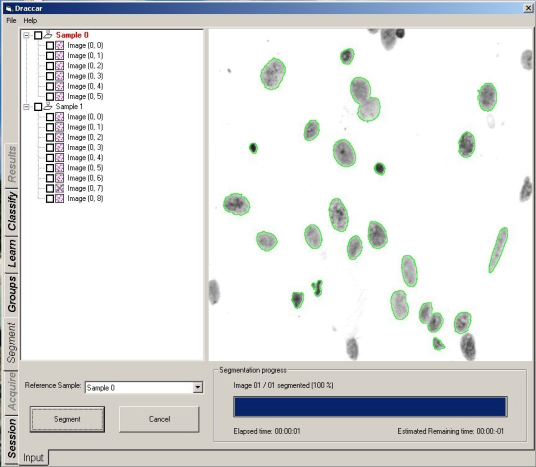Switch to the Groups side tab
The height and width of the screenshot is (467, 536).
tap(12, 294)
